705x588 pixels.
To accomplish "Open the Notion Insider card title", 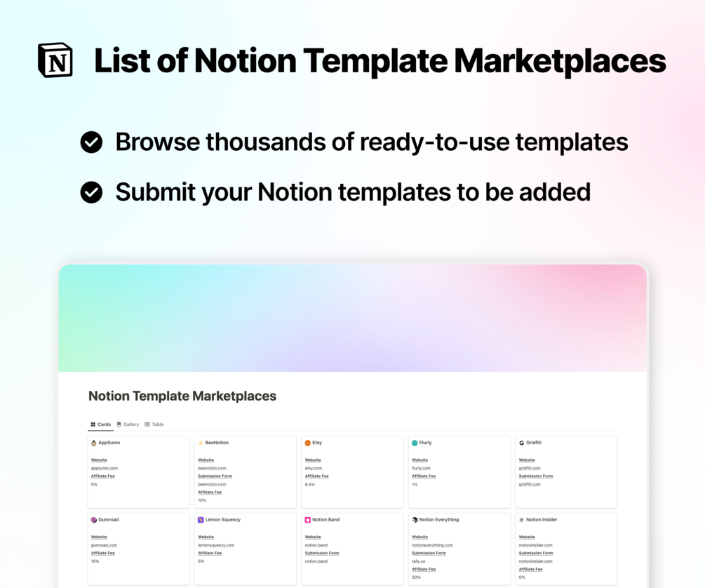I will point(542,520).
